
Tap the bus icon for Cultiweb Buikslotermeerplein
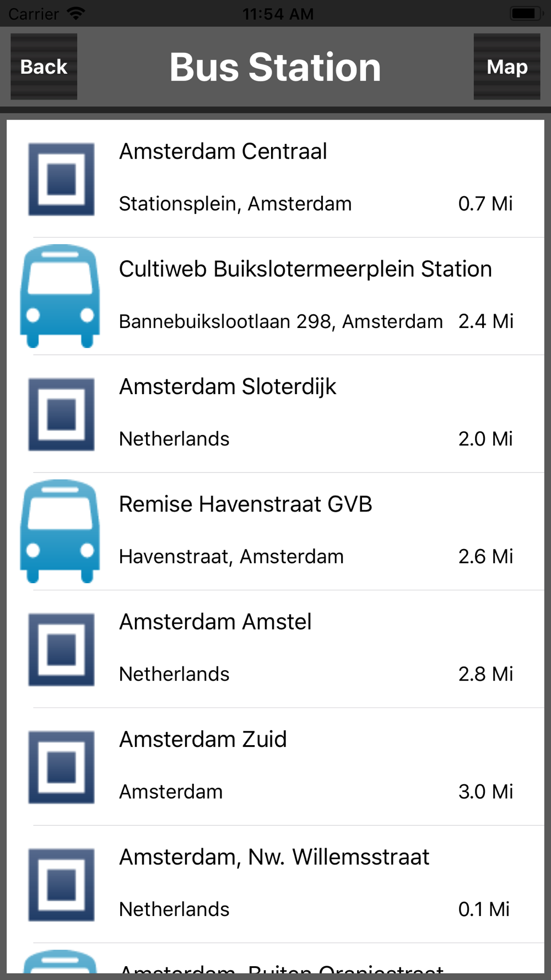[60, 296]
